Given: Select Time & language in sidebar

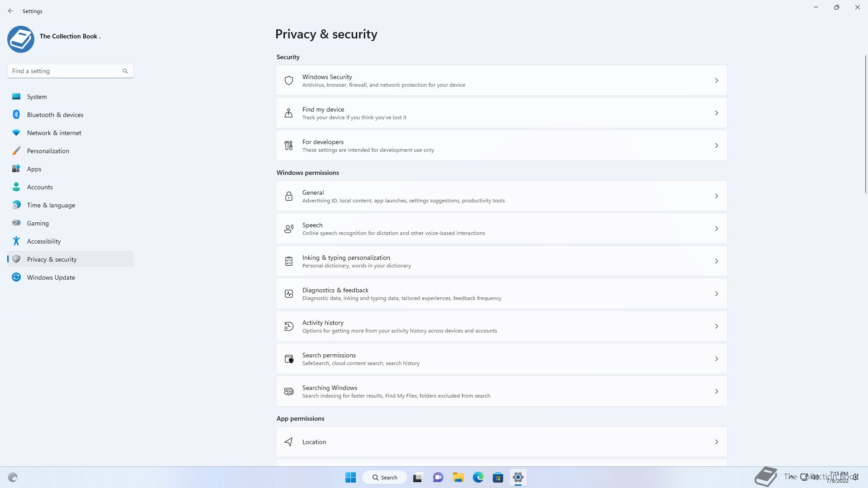Looking at the screenshot, I should pos(71,205).
